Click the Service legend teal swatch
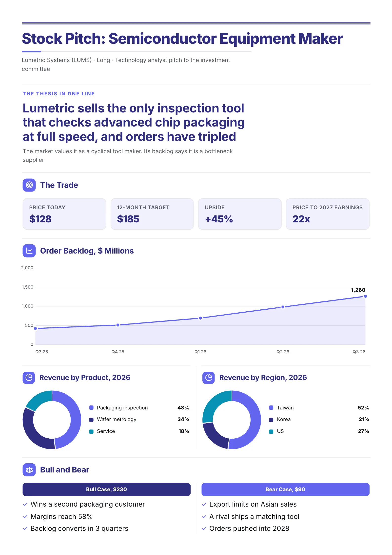The height and width of the screenshot is (555, 392). (91, 431)
